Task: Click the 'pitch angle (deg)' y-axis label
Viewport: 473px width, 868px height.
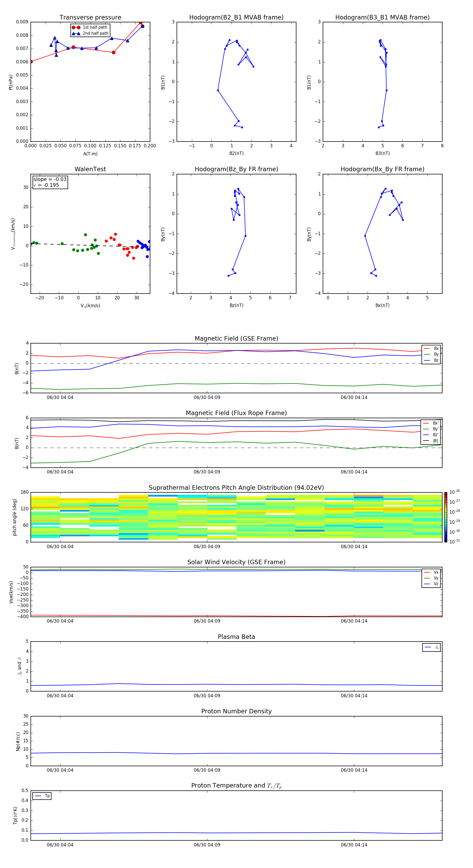Action: click(14, 517)
